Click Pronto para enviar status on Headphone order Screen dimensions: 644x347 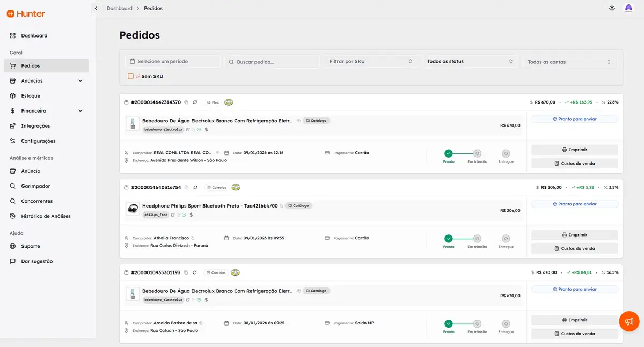(575, 204)
